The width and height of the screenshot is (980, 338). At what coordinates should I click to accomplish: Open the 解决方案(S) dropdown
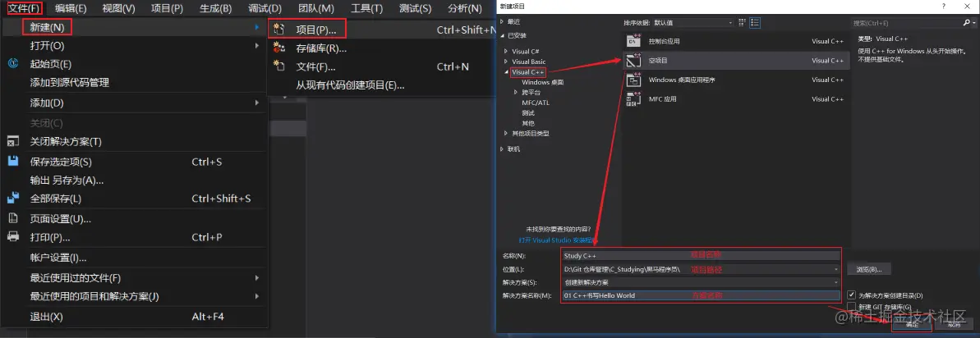pyautogui.click(x=836, y=282)
